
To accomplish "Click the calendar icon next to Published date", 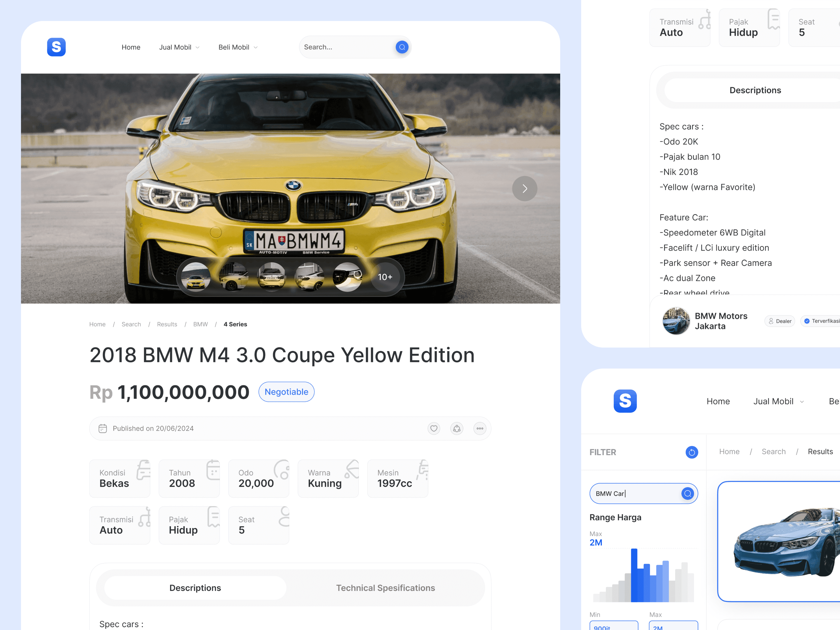I will [103, 428].
